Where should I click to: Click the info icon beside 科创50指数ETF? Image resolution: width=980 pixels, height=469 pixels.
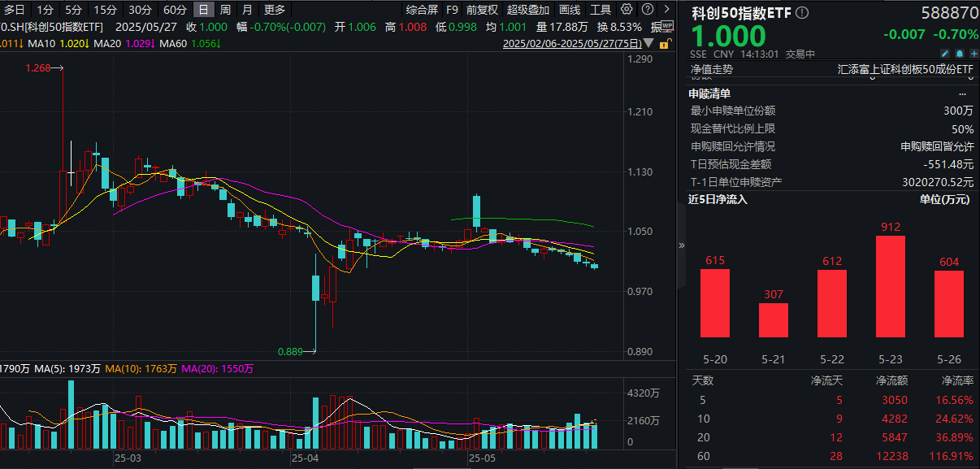(800, 13)
